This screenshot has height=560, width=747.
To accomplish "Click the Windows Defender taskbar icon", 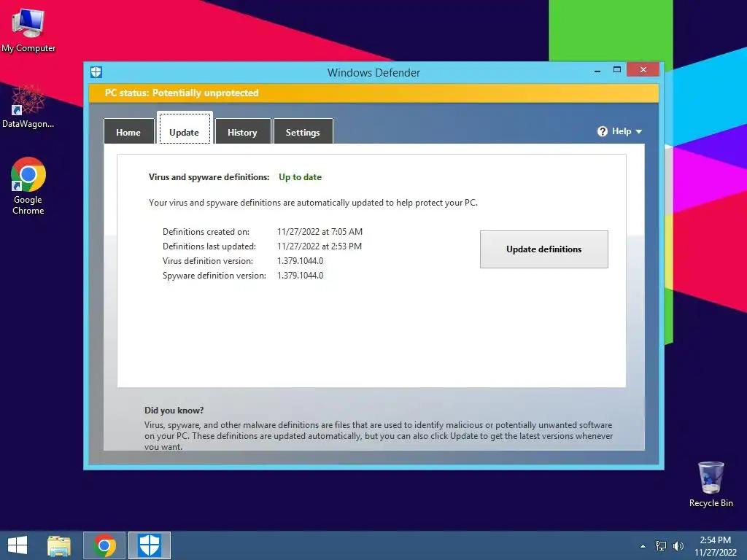I will coord(149,545).
